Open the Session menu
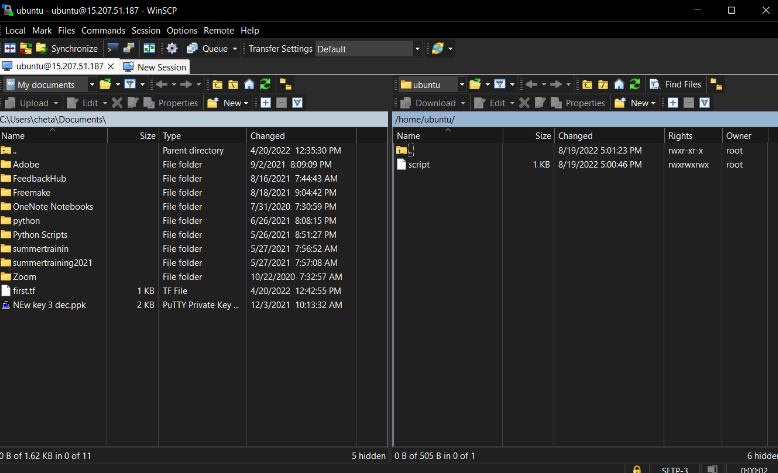Viewport: 778px width, 473px height. point(146,31)
